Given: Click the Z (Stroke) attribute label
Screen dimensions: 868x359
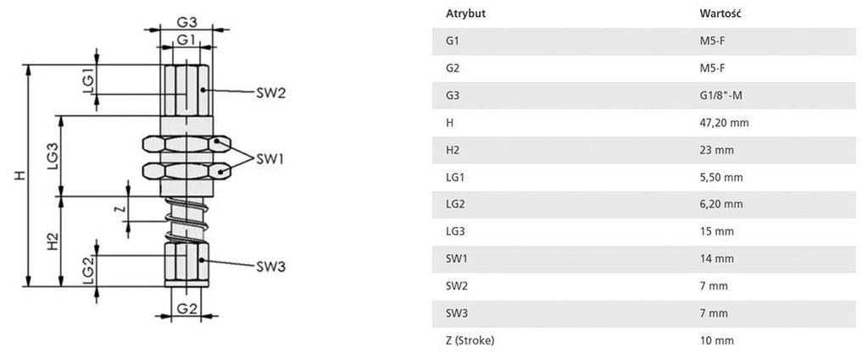Looking at the screenshot, I should click(x=470, y=340).
